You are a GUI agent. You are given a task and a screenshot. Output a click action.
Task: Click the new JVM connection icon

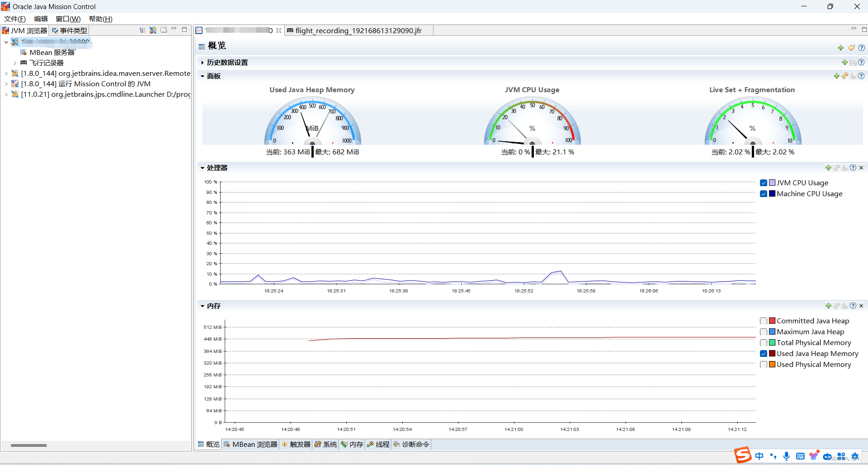pos(153,30)
